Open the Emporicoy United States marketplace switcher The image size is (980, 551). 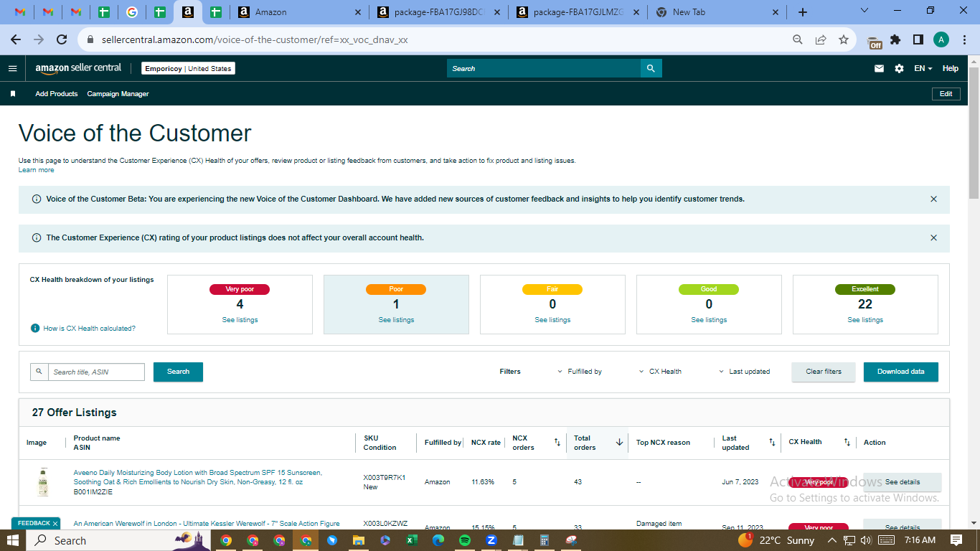tap(188, 69)
